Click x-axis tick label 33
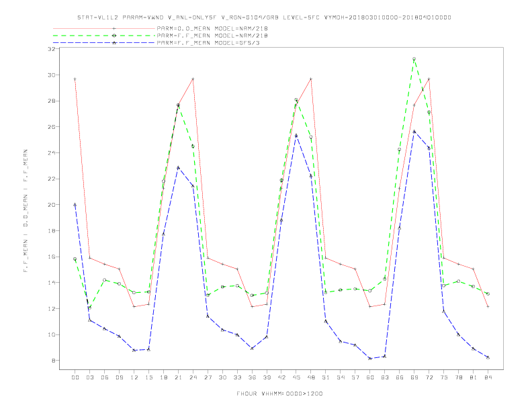The width and height of the screenshot is (532, 411). (237, 377)
